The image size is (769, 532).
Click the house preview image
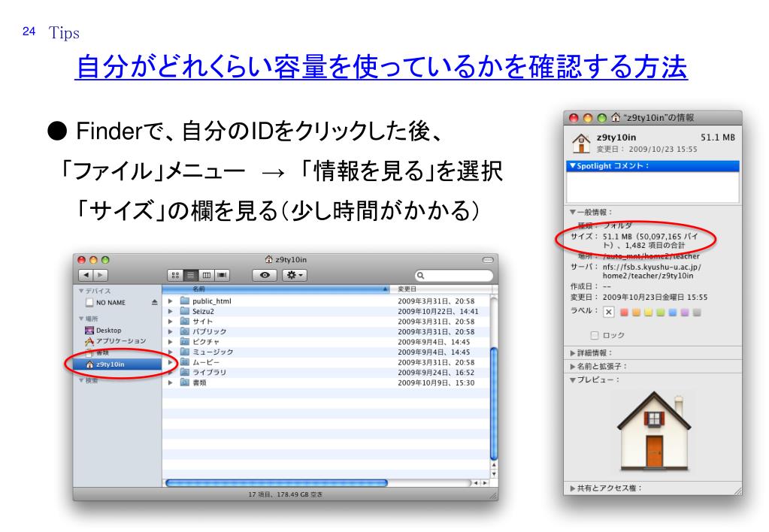point(654,431)
